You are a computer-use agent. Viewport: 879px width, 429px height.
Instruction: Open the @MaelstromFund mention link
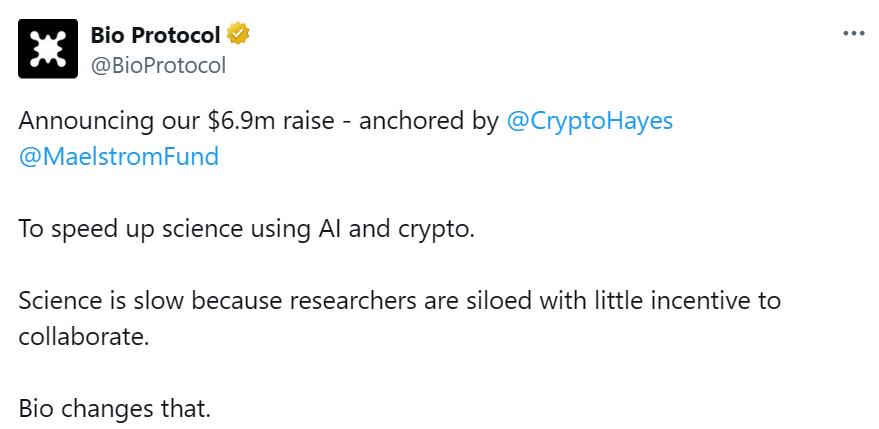click(118, 157)
